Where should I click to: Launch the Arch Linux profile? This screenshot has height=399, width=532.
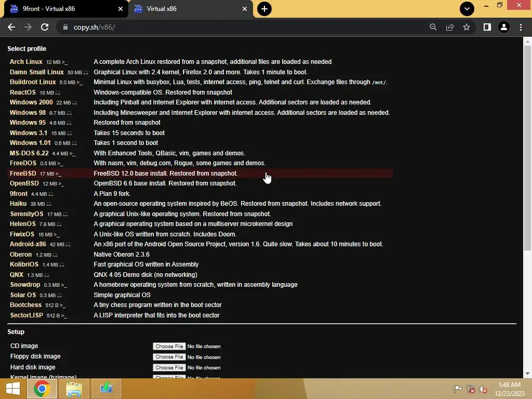pyautogui.click(x=26, y=62)
